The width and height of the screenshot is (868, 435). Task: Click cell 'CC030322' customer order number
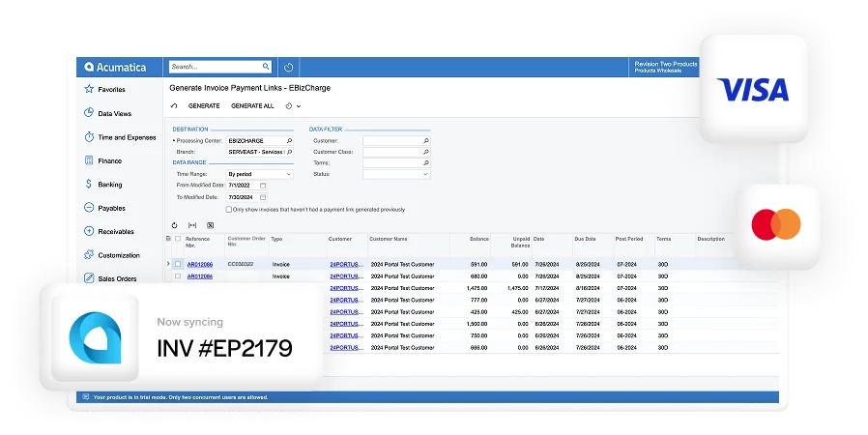(x=241, y=264)
